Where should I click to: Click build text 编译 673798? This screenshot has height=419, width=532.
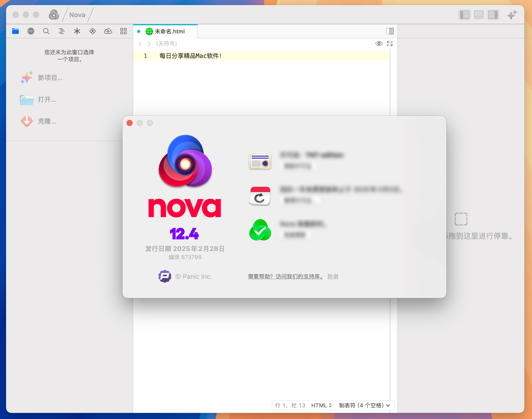(185, 257)
